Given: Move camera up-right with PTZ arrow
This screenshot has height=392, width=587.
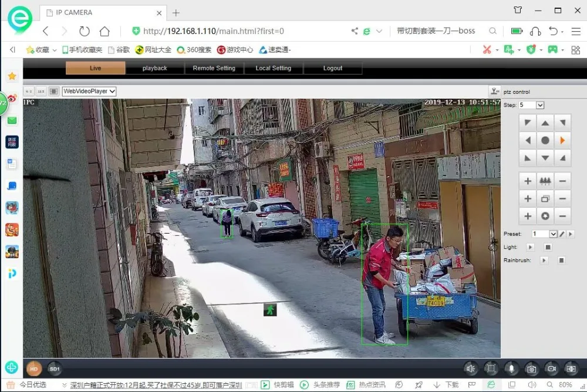Looking at the screenshot, I should (562, 123).
